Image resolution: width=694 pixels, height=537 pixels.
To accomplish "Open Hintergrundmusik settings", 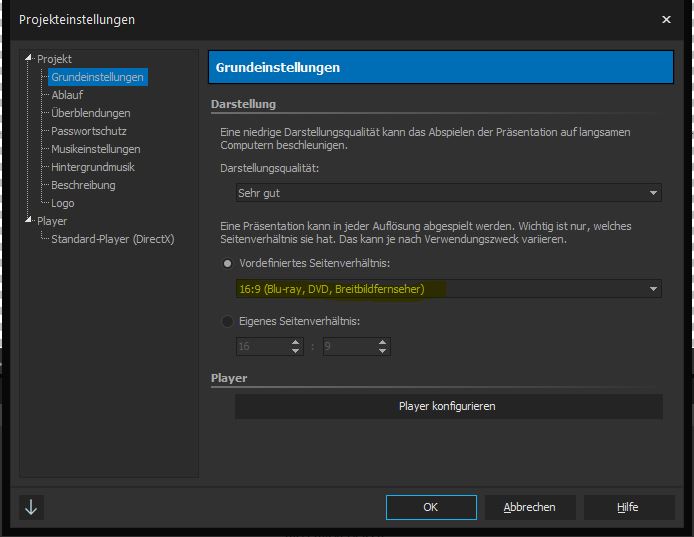I will point(92,167).
